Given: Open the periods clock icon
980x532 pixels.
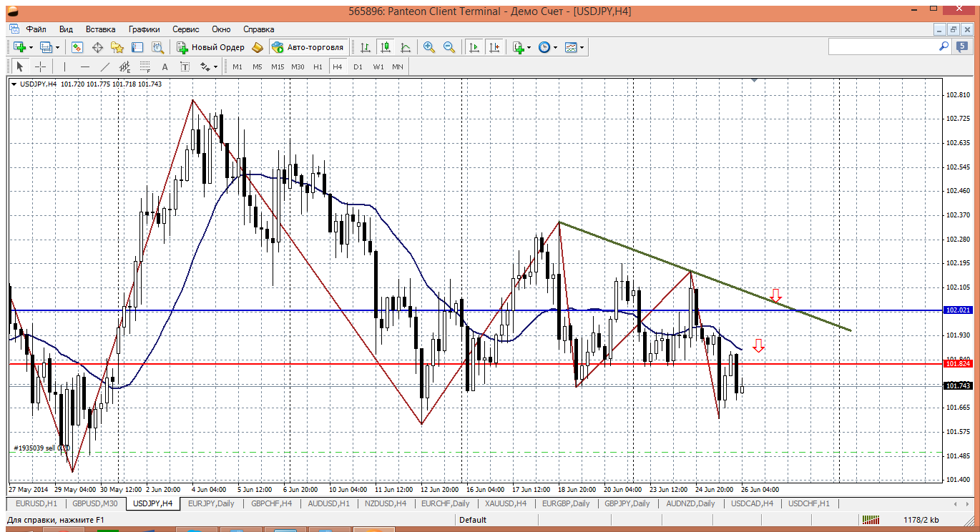Looking at the screenshot, I should [544, 47].
